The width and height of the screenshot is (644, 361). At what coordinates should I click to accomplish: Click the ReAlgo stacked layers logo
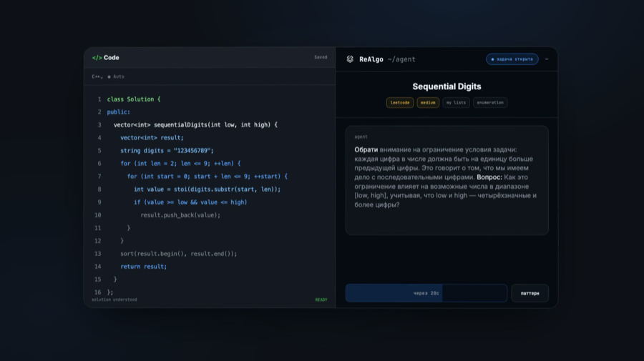pyautogui.click(x=350, y=59)
